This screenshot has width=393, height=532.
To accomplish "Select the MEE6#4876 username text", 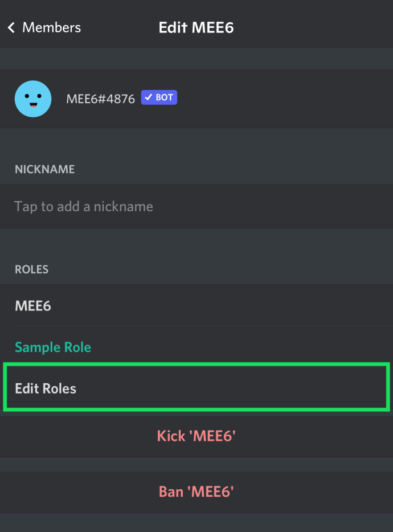I will point(100,99).
